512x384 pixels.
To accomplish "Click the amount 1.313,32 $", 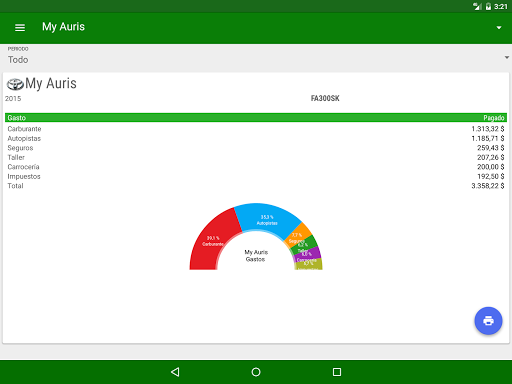I will click(488, 129).
